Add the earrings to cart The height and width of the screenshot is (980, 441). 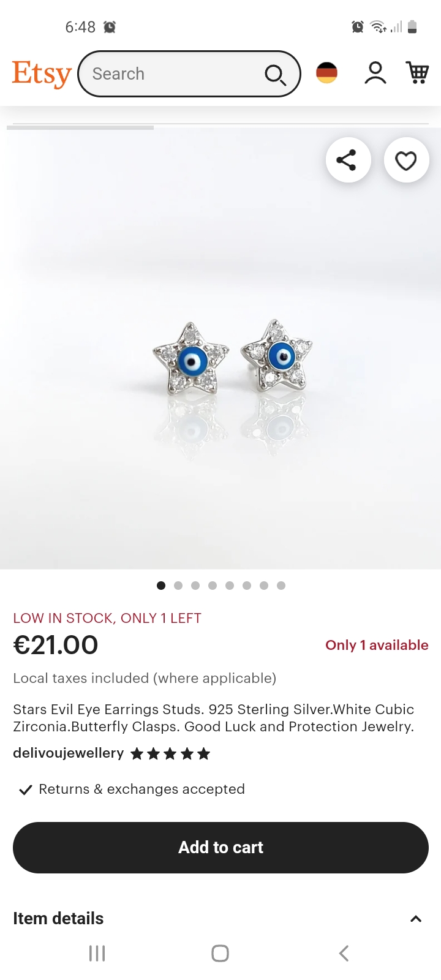[x=221, y=848]
